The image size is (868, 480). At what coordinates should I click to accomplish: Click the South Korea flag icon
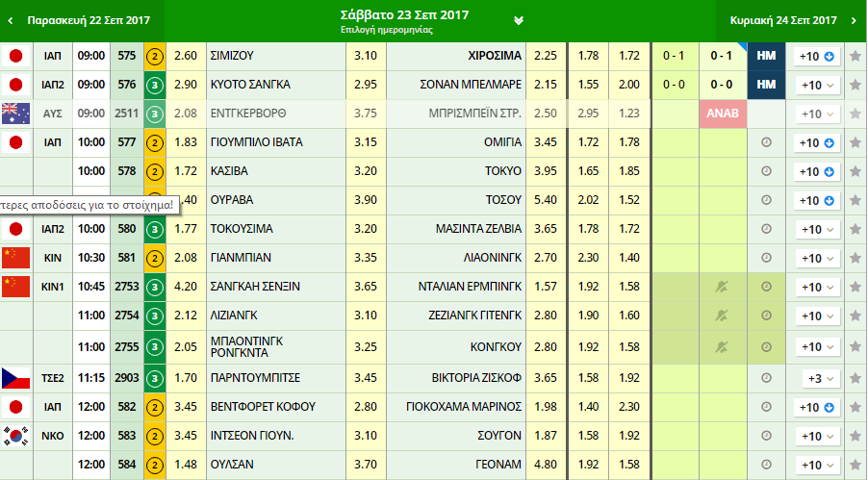point(15,436)
